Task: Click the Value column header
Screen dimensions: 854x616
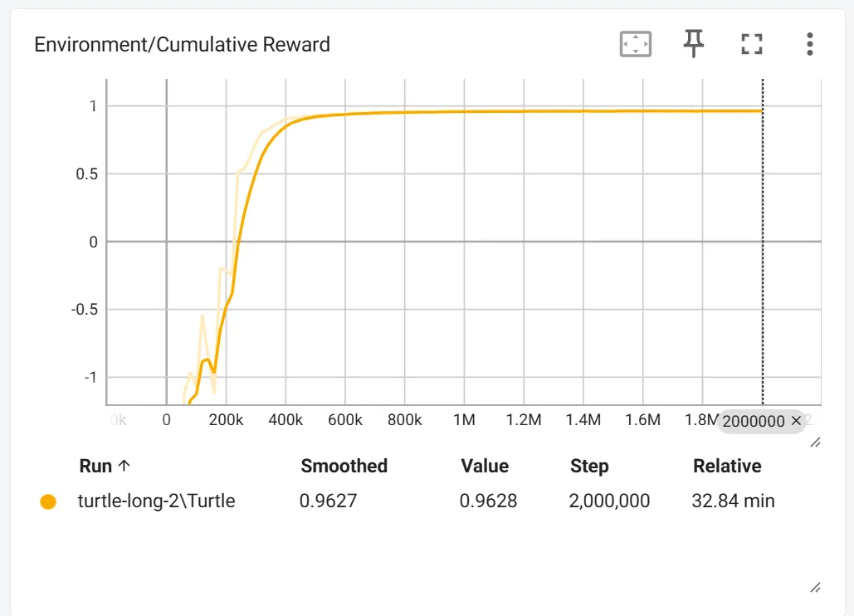Action: pyautogui.click(x=485, y=466)
